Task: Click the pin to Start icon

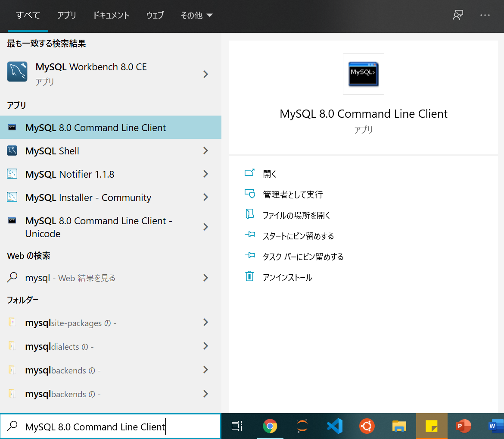Action: pos(250,235)
